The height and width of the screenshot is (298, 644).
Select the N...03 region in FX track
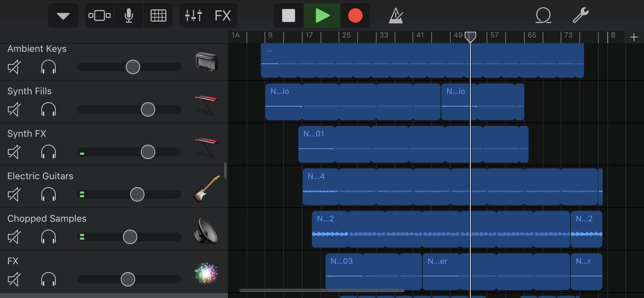[x=374, y=272]
